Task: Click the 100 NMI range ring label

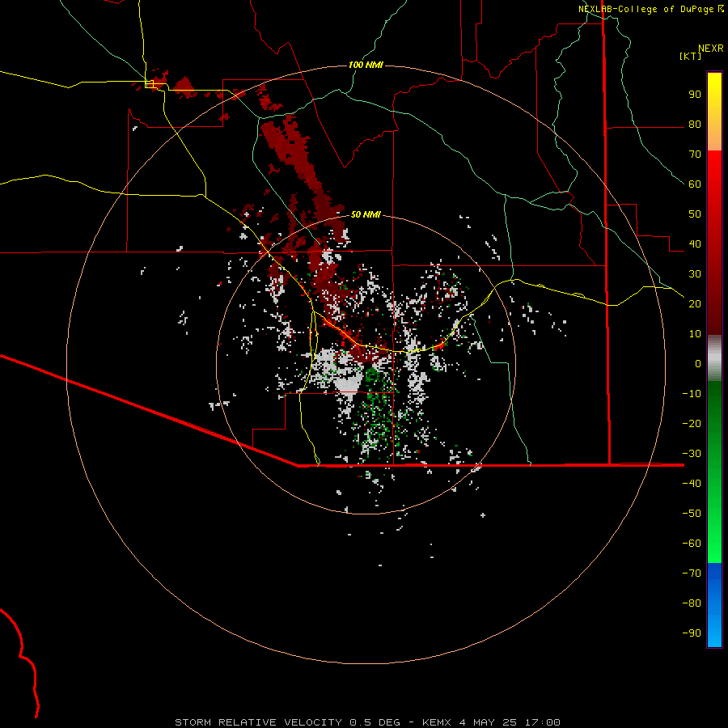Action: pyautogui.click(x=366, y=65)
